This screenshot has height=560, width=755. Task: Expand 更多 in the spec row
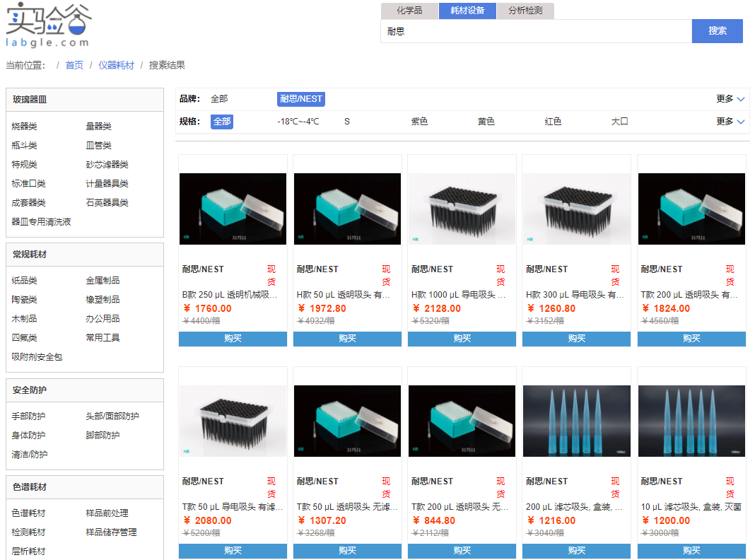730,122
